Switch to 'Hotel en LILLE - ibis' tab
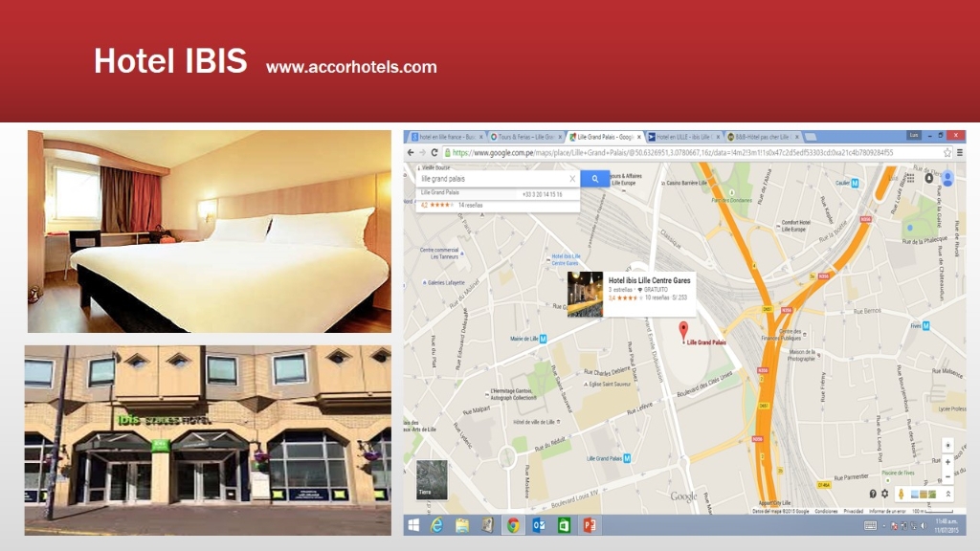Image resolution: width=980 pixels, height=551 pixels. (x=683, y=137)
